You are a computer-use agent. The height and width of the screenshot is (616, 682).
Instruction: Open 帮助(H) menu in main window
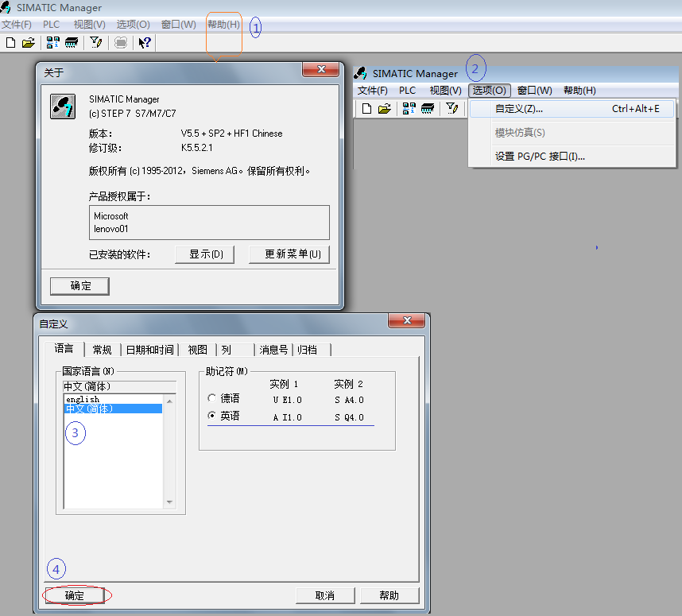click(223, 25)
